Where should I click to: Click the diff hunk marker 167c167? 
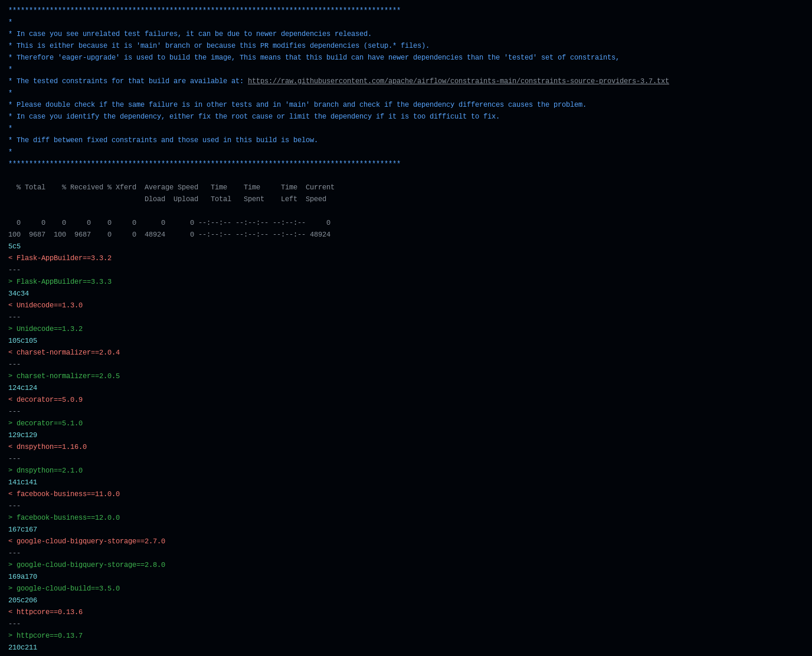(22, 530)
